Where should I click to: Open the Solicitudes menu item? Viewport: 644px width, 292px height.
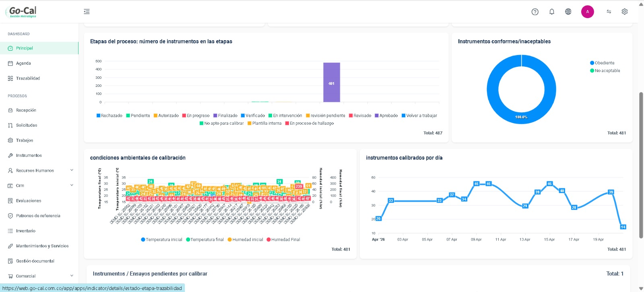(39, 125)
